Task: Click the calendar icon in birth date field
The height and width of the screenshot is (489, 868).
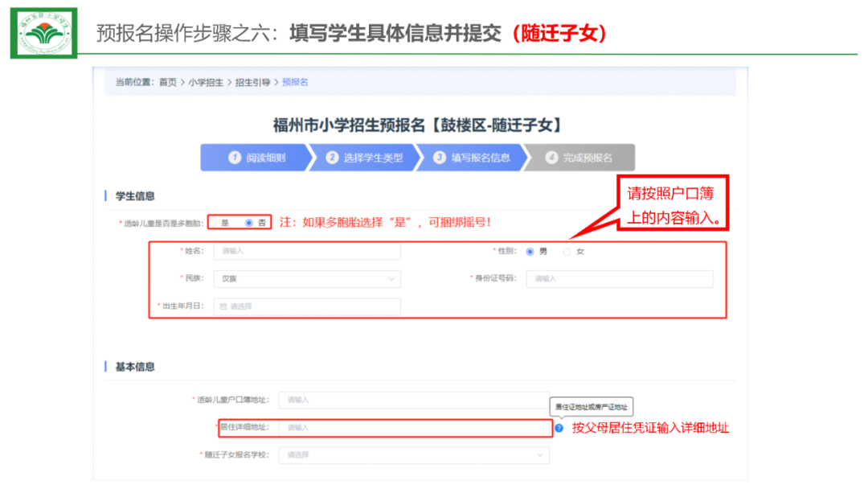Action: [x=223, y=306]
